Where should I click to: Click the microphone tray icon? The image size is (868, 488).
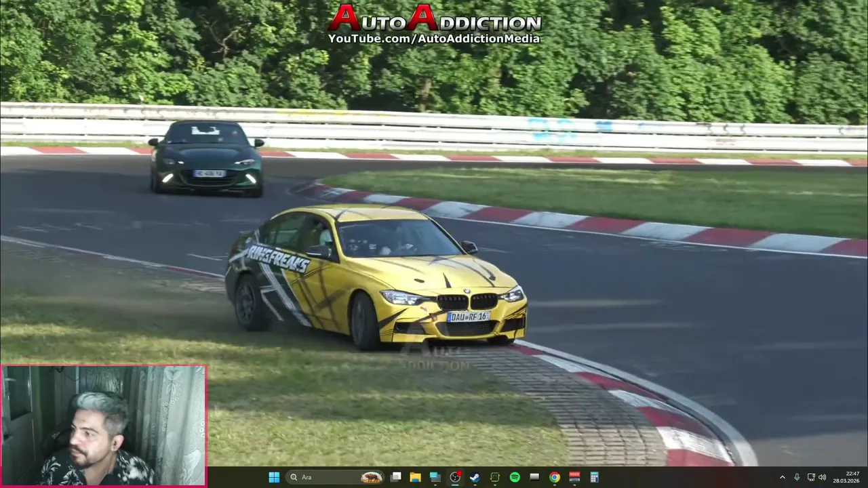click(797, 477)
